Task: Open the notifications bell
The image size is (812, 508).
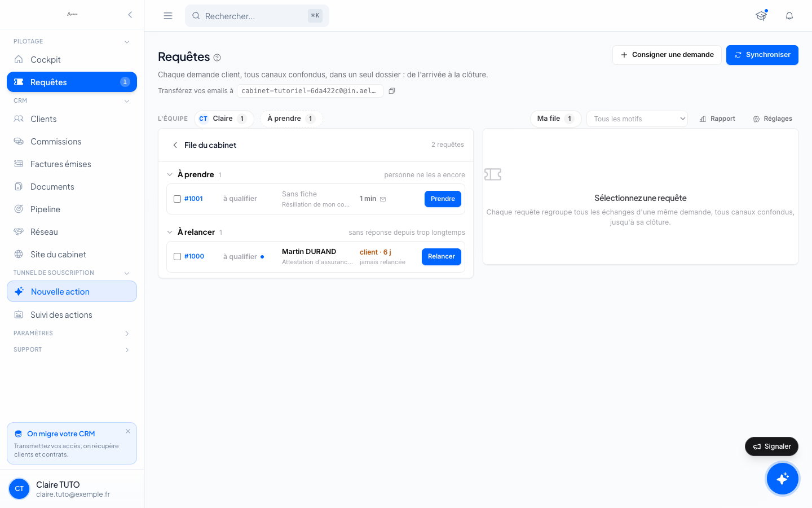Action: click(789, 16)
